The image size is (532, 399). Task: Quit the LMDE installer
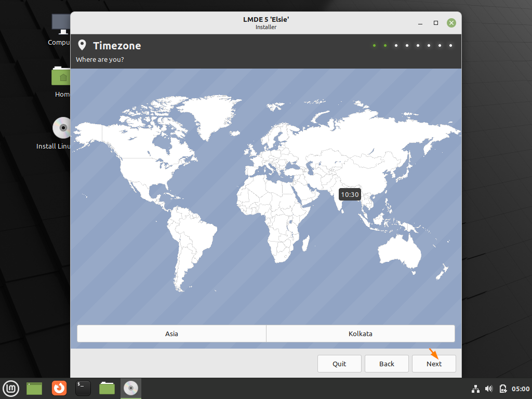339,364
